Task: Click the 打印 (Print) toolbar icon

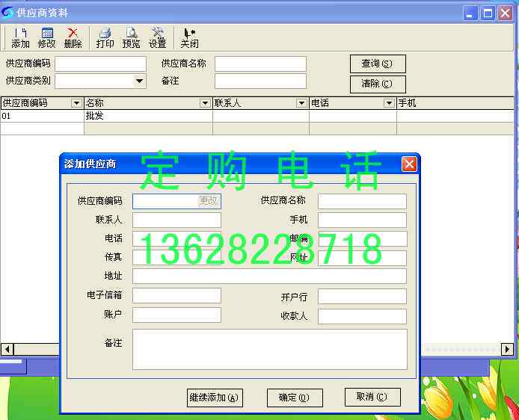Action: pos(105,37)
